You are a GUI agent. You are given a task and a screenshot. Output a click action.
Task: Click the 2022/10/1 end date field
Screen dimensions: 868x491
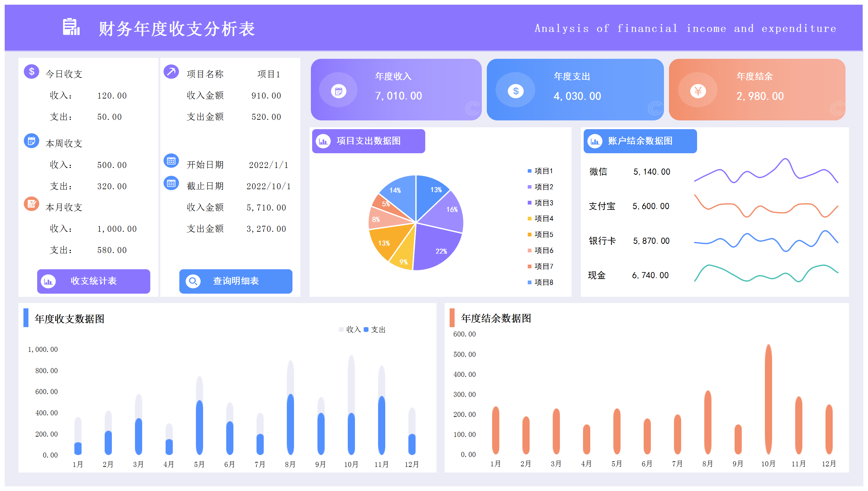[x=268, y=186]
